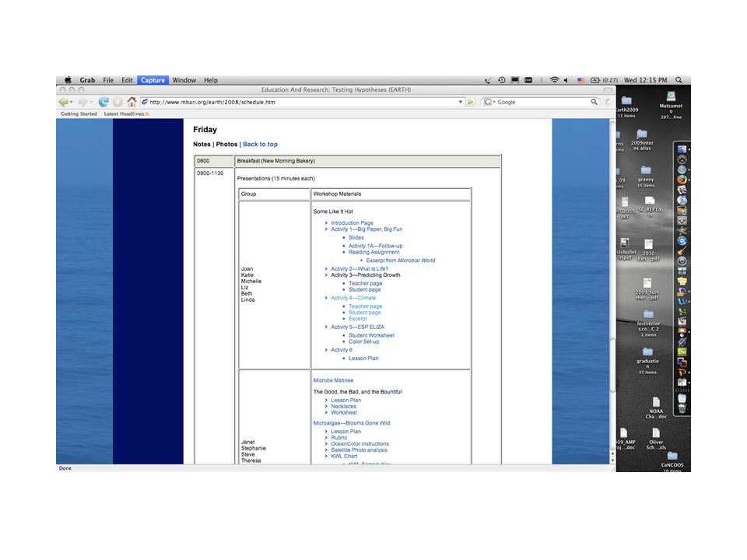Open the Help menu
Image resolution: width=747 pixels, height=560 pixels.
pos(211,80)
